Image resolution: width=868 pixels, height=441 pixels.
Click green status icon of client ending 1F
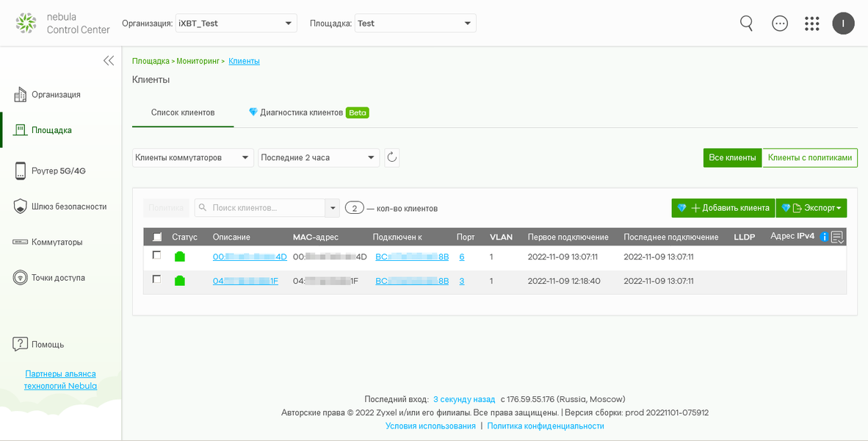[x=179, y=281]
